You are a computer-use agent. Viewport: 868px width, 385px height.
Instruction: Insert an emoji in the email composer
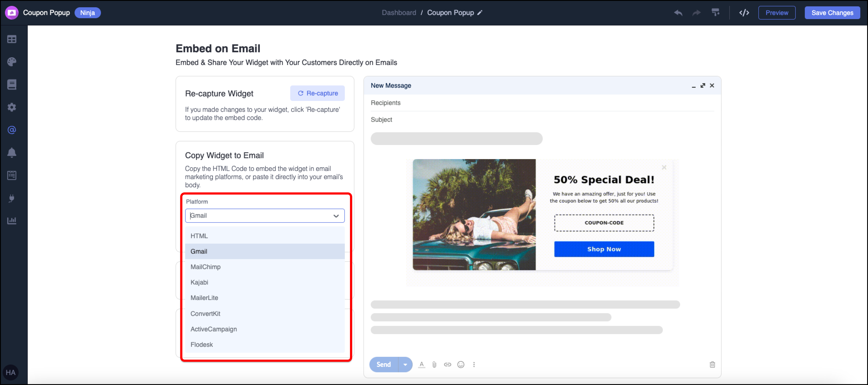[x=461, y=365]
